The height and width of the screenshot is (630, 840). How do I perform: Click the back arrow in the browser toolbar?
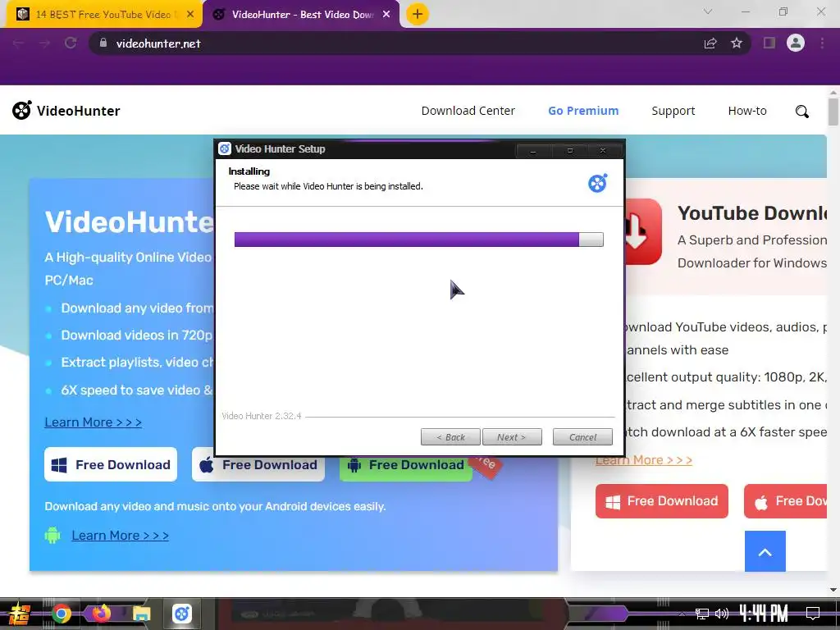point(18,43)
